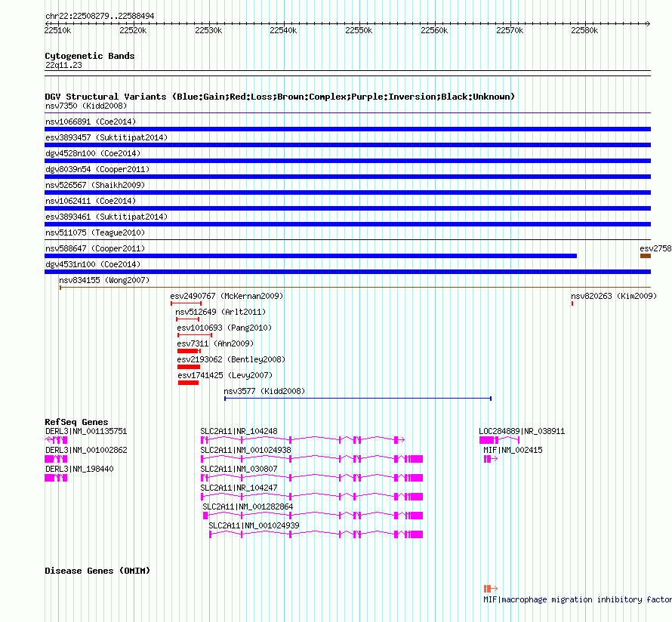Click the Cytogenetic Bands track title
The height and width of the screenshot is (622, 672).
pos(90,56)
